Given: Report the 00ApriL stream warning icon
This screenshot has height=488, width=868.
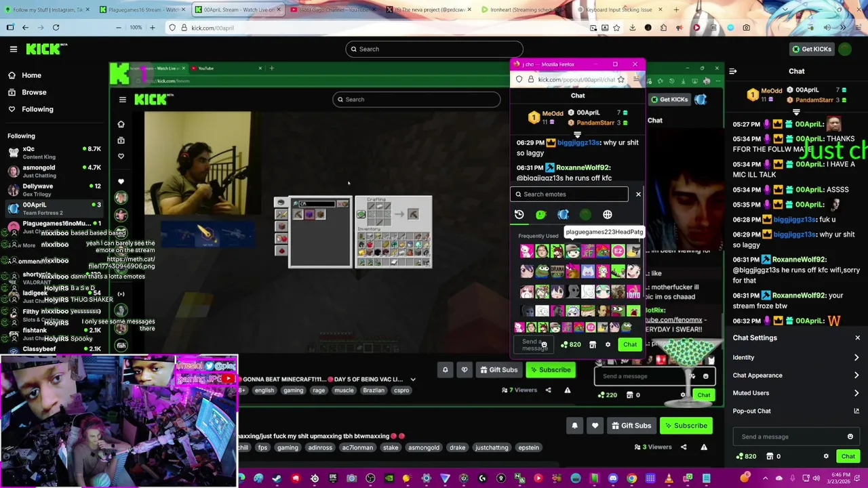Looking at the screenshot, I should pyautogui.click(x=704, y=447).
